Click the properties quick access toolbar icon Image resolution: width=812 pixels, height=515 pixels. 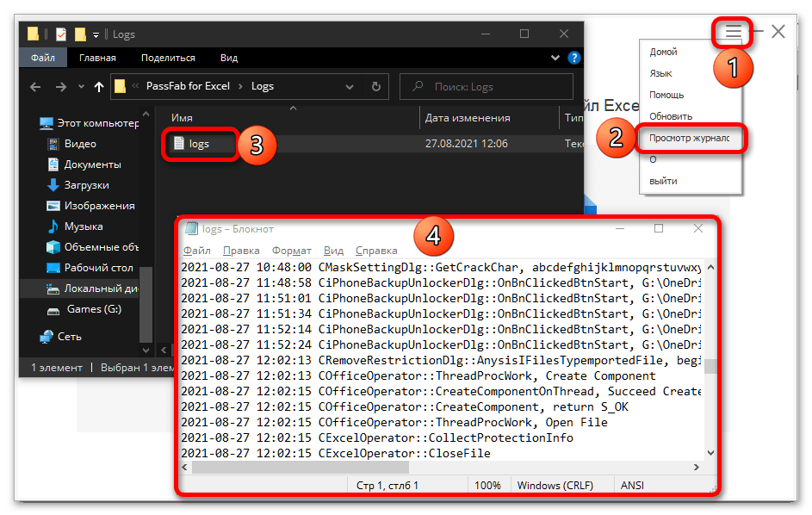click(61, 34)
